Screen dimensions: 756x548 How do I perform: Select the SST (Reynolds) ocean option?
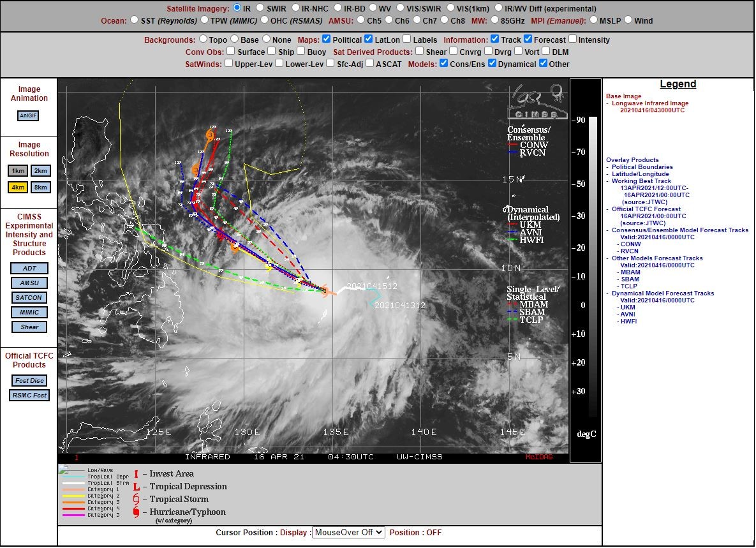pos(135,20)
